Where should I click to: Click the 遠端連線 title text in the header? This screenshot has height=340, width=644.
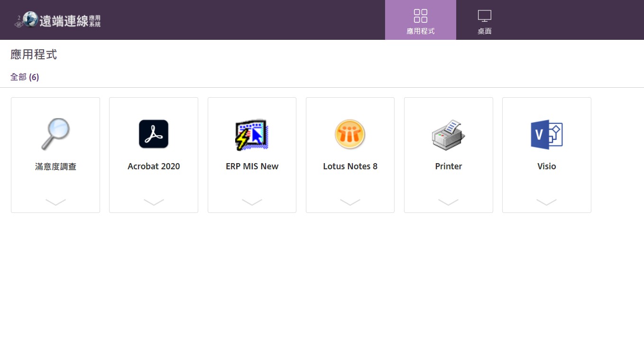click(70, 20)
